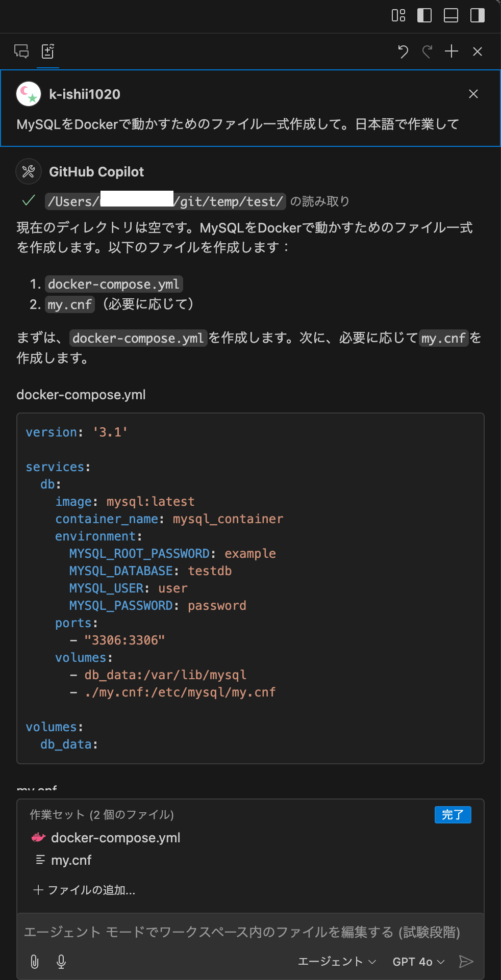This screenshot has width=501, height=980.
Task: Attach context with the paperclip icon
Action: point(35,962)
